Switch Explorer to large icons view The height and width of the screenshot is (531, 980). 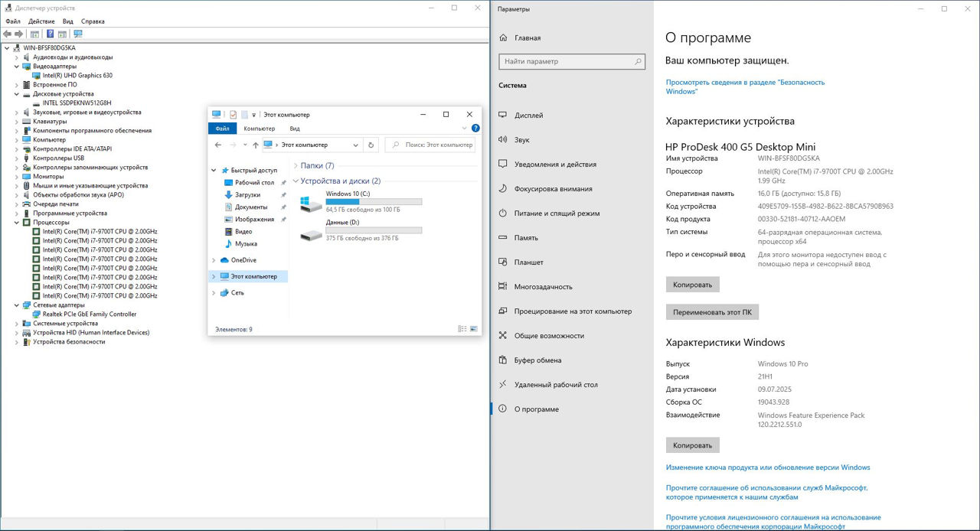tap(474, 329)
